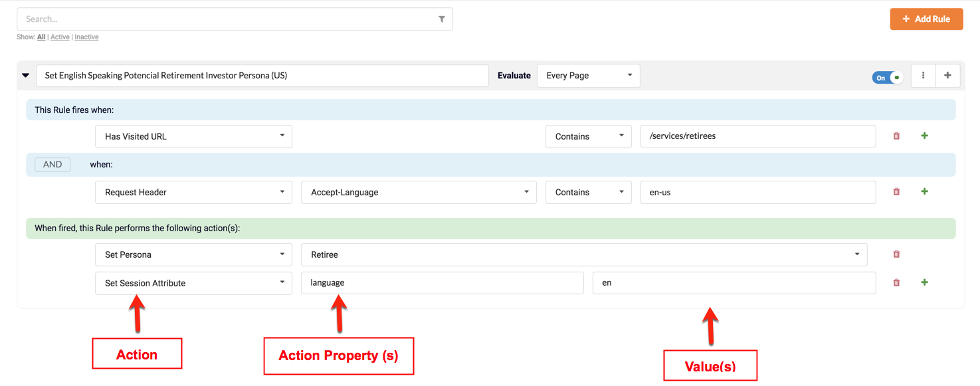Delete the Request Header condition
The width and height of the screenshot is (980, 386).
(896, 192)
